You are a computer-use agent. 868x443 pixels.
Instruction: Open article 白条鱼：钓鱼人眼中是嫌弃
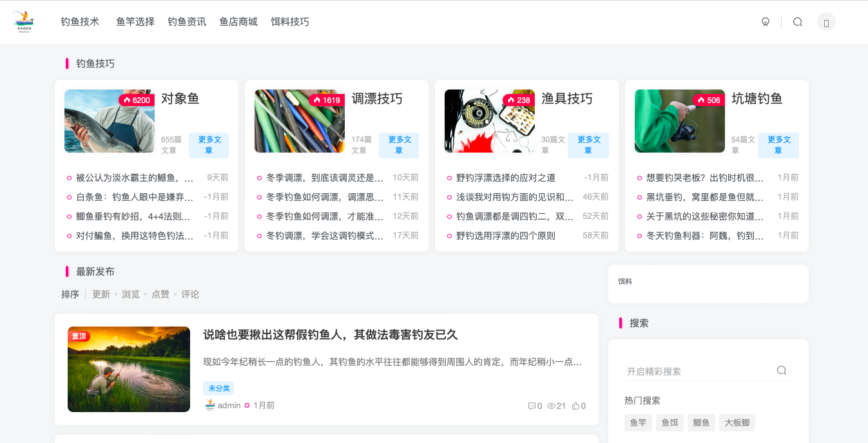(135, 197)
